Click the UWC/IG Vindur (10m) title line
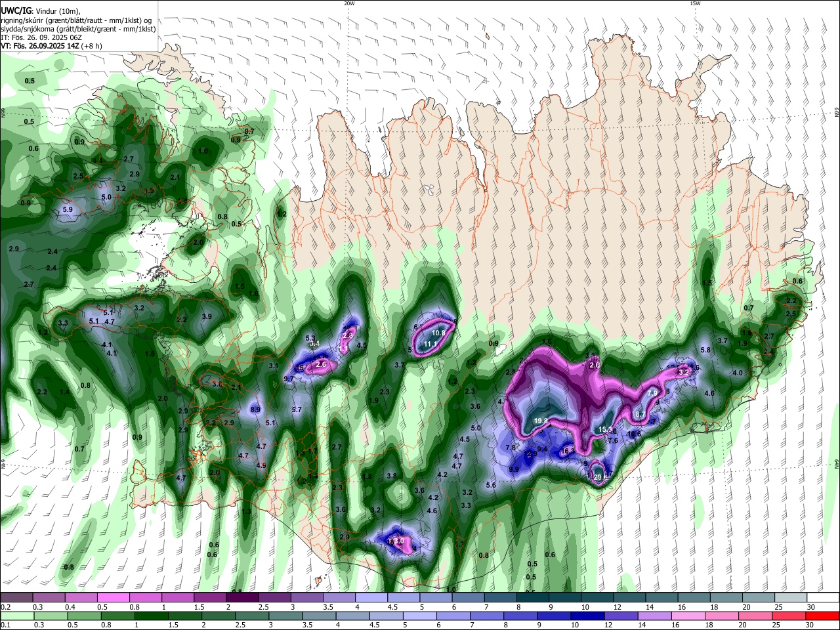 (41, 10)
